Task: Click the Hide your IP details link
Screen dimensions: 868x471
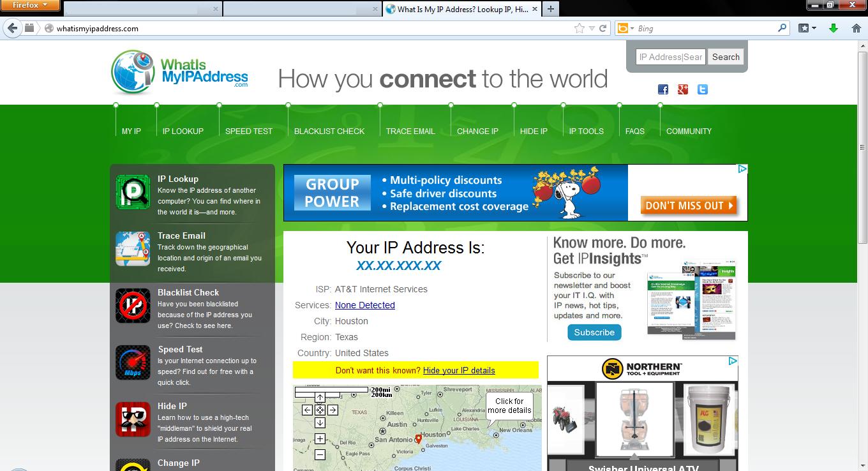Action: [459, 370]
